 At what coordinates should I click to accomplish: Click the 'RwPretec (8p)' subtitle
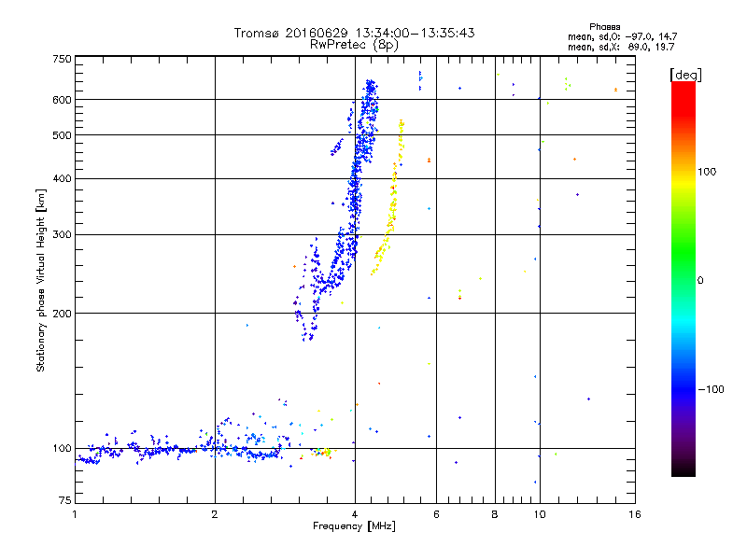coord(354,45)
